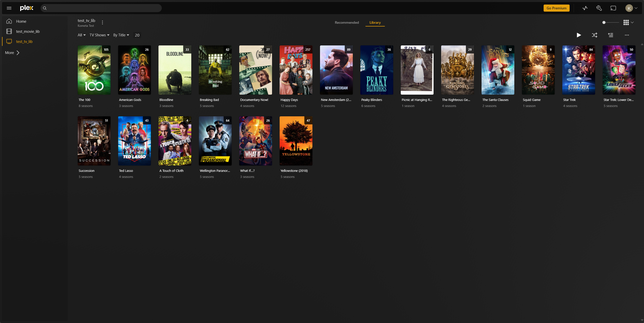
Task: Add library to playlist icon
Action: [611, 35]
